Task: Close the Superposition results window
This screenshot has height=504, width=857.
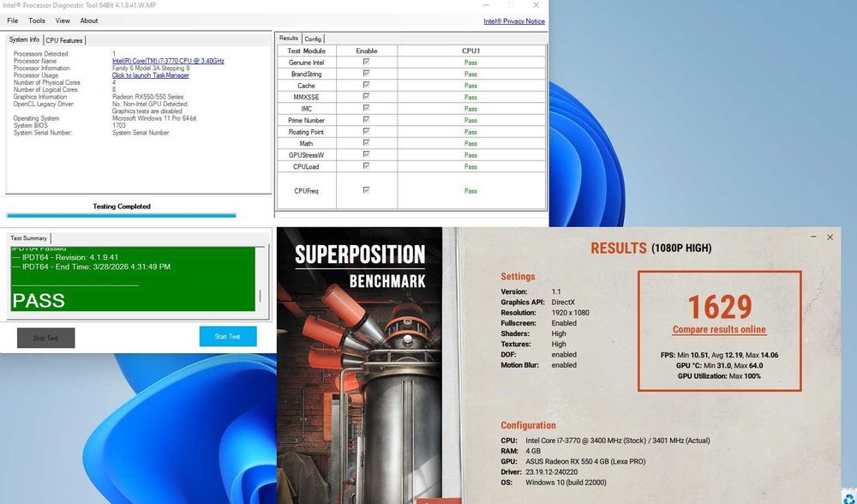Action: [830, 237]
